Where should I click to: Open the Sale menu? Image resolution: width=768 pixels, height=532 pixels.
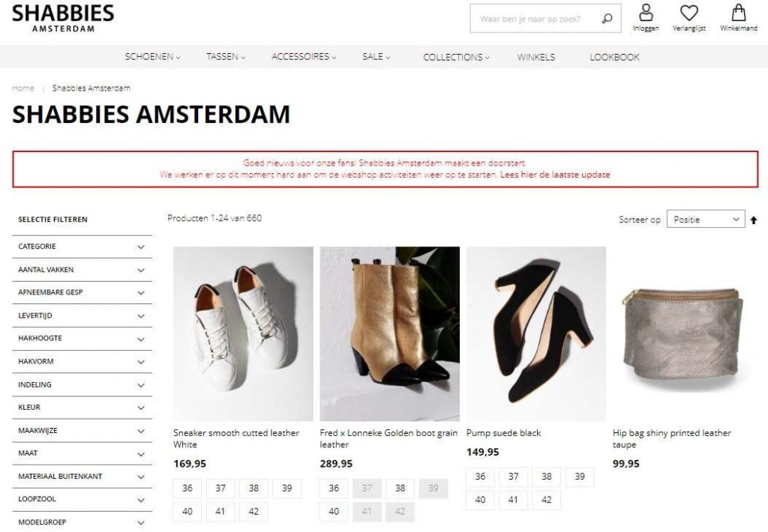click(376, 57)
